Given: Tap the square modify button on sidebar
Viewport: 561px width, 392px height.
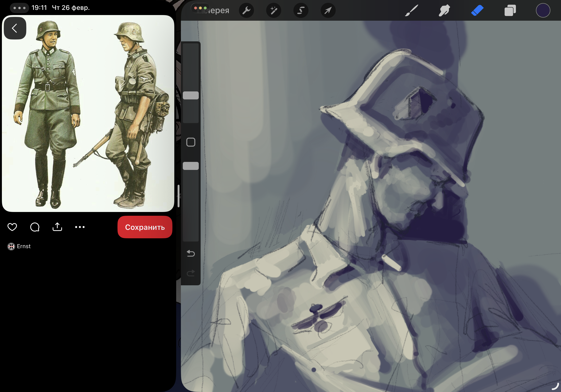Looking at the screenshot, I should 191,142.
